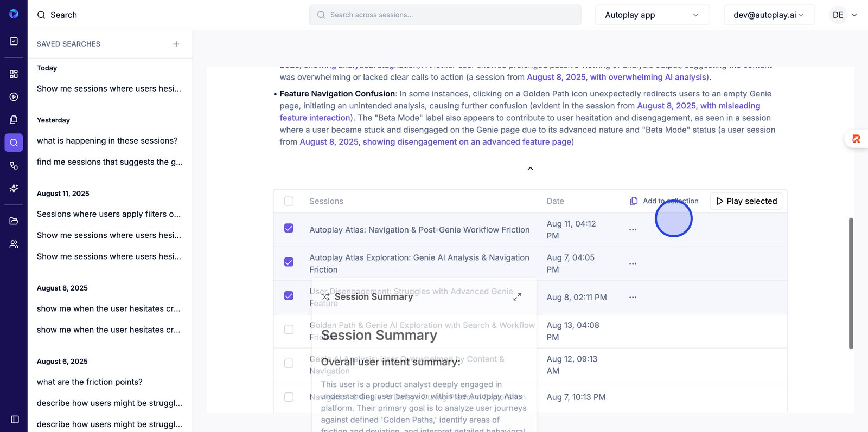Screen dimensions: 868x432
Task: Click the 'Aug 7, 04:05 PM' date cell
Action: pos(571,263)
